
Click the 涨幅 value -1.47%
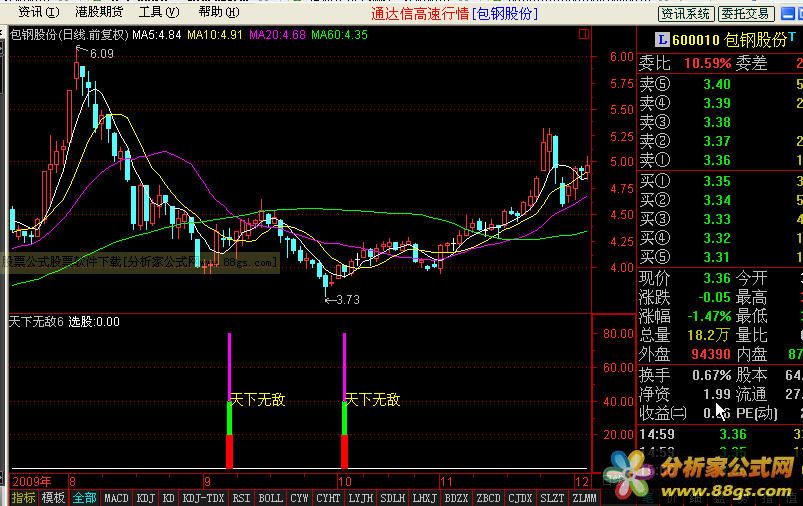pos(709,316)
